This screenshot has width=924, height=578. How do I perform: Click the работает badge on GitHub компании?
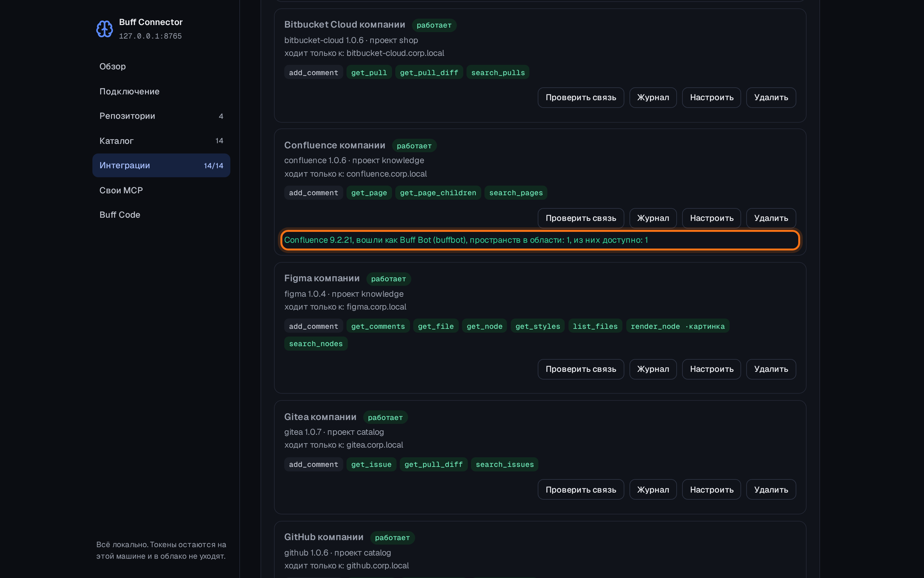click(x=392, y=538)
